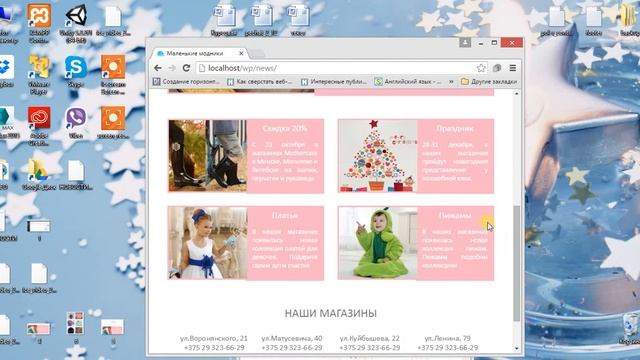This screenshot has height=360, width=640.
Task: Open a new tab beside Маленькие модники
Action: point(257,53)
